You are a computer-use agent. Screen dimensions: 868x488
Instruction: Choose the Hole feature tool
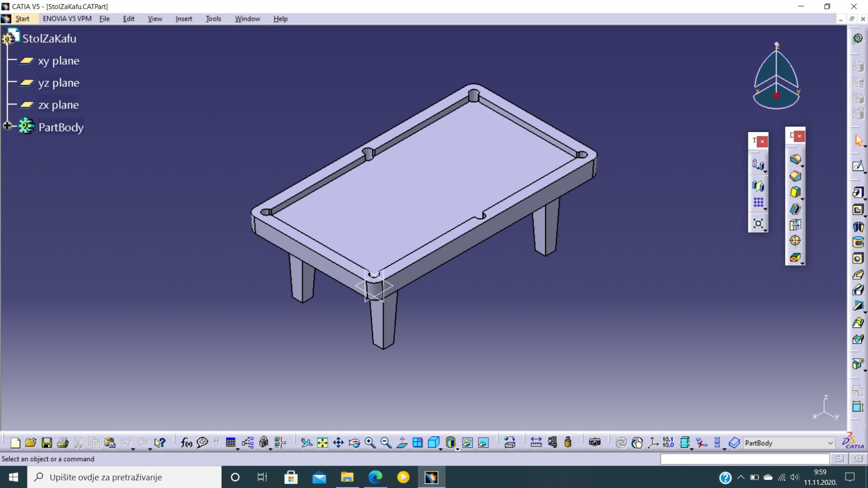pos(857,259)
